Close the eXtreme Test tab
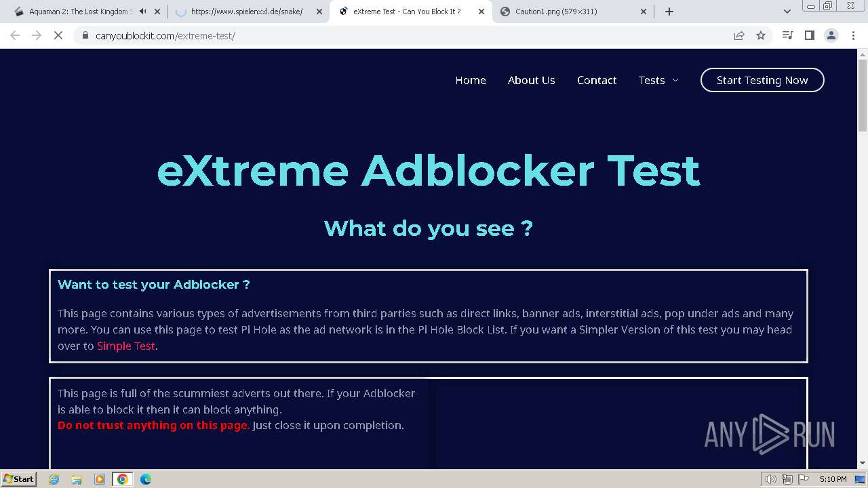 481,12
